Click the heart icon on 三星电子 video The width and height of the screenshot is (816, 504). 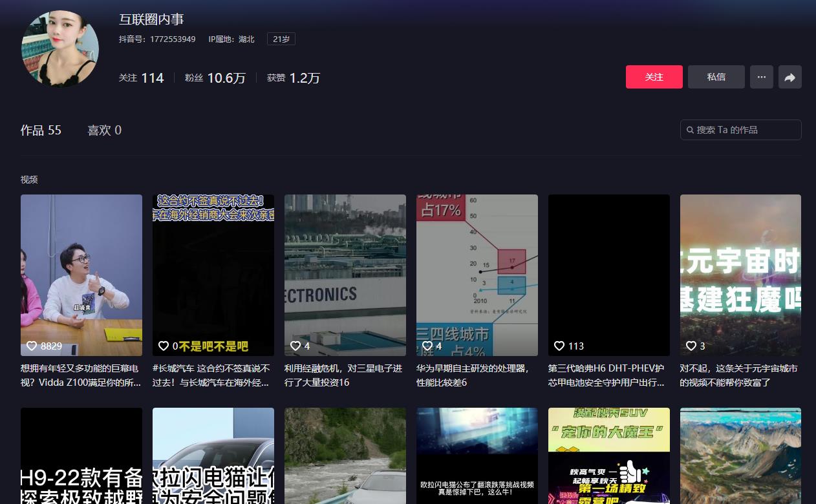(x=295, y=346)
